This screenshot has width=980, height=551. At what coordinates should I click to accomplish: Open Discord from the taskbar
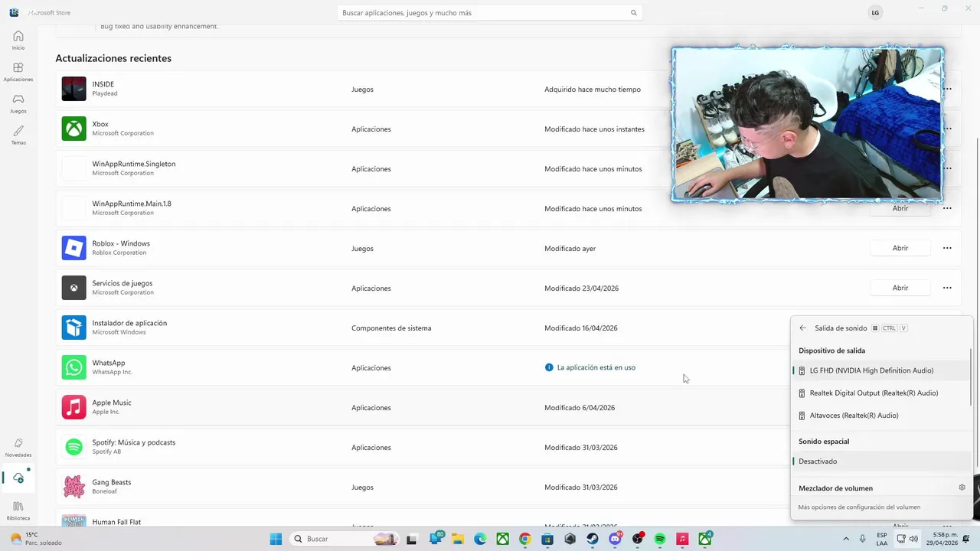click(615, 539)
